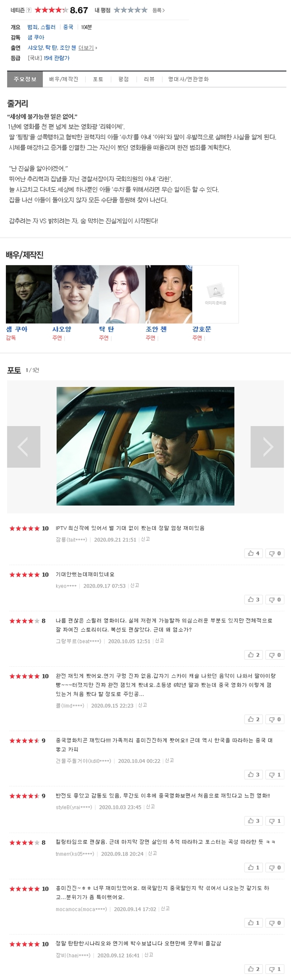This screenshot has width=291, height=980.
Task: Thumbs-up the last review by 장비
Action: [254, 969]
